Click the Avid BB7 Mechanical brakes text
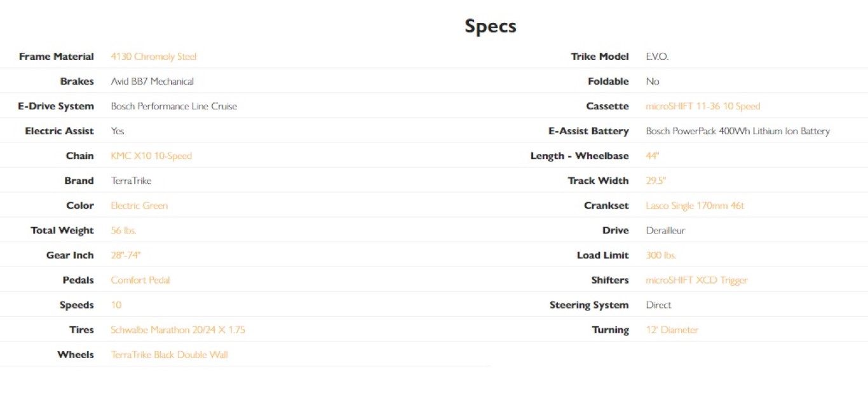This screenshot has height=395, width=868. (152, 81)
